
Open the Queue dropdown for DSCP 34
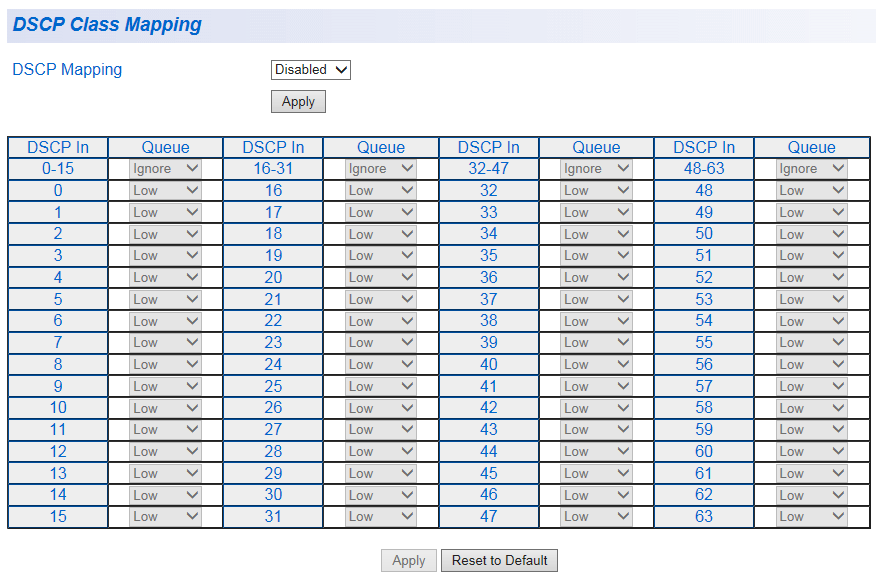pyautogui.click(x=596, y=234)
